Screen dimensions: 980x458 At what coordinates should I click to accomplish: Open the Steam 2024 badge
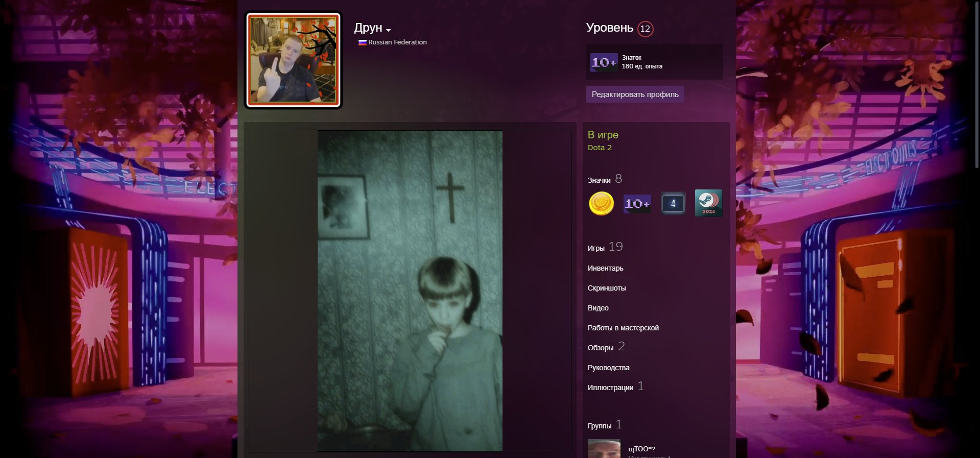pyautogui.click(x=708, y=203)
